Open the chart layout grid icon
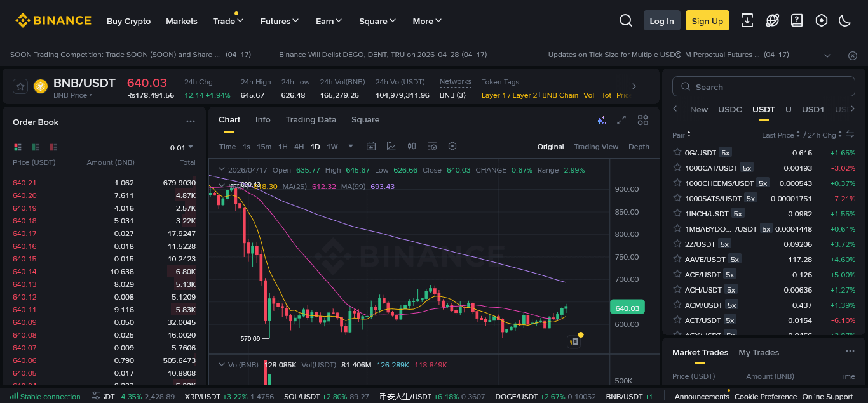Screen dimensions: 868x403 point(643,120)
